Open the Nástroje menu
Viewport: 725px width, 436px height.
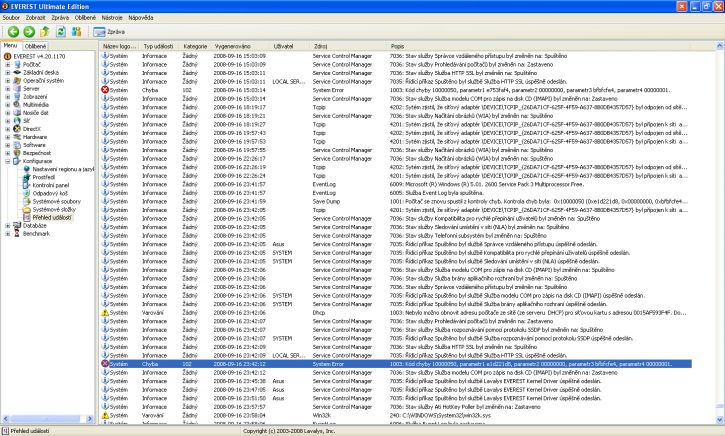point(112,18)
